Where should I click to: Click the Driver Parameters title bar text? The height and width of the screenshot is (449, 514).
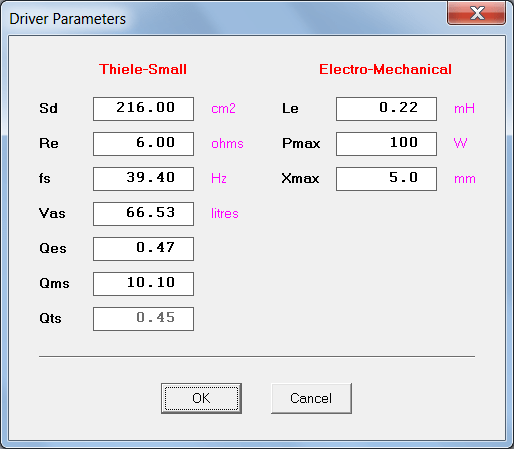[68, 19]
